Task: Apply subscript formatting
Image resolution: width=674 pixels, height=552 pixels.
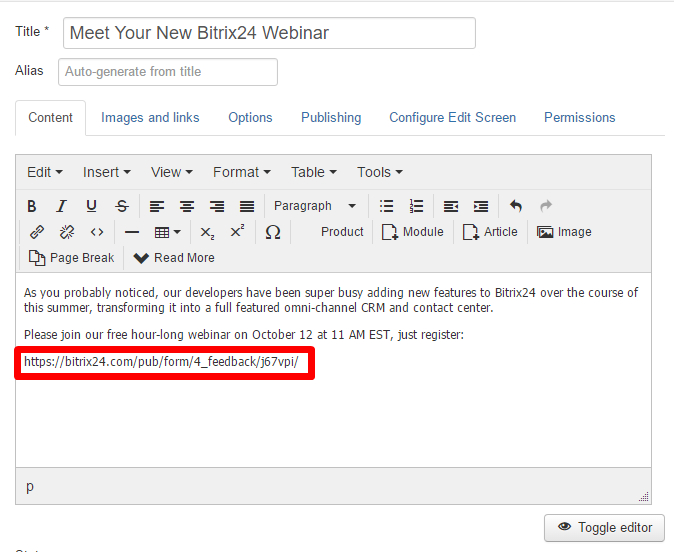Action: (207, 233)
